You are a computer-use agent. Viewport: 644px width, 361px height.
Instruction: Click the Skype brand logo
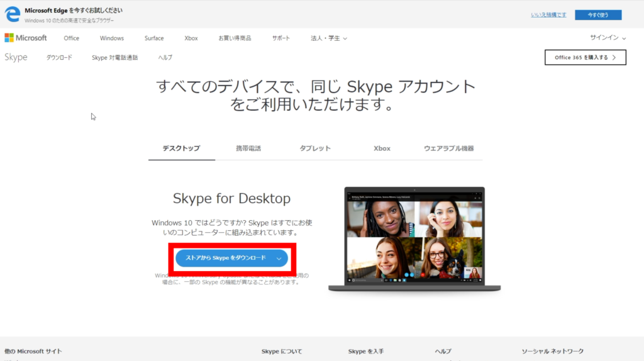click(x=16, y=57)
